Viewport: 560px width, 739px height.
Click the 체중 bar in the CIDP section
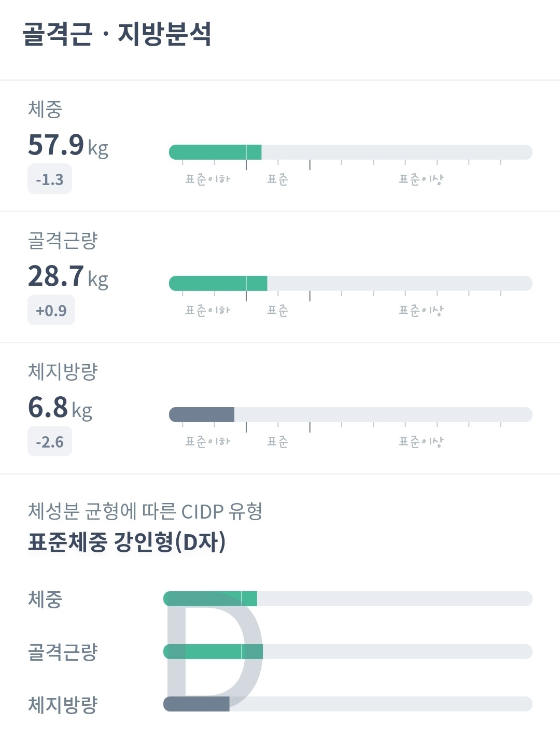[x=210, y=598]
